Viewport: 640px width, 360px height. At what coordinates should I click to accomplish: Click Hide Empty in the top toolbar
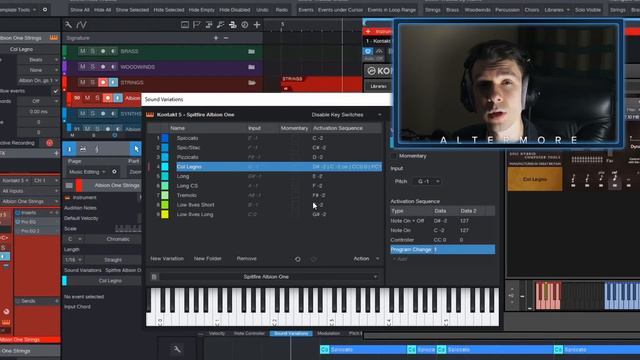coord(202,10)
